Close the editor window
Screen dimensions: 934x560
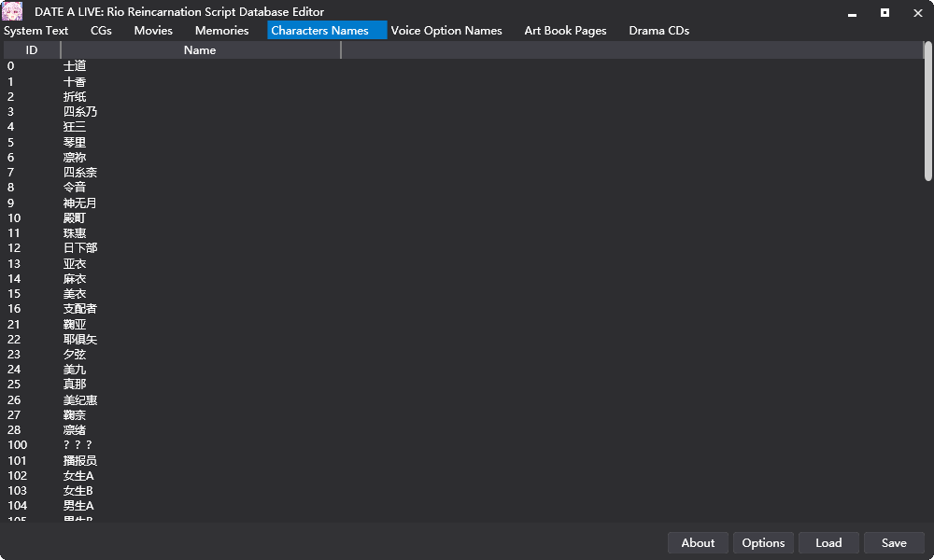(x=918, y=12)
